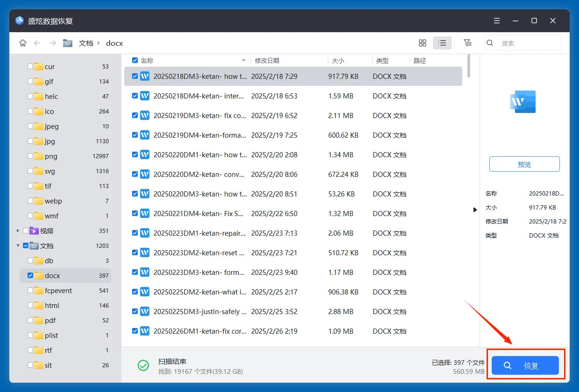
Task: Click the fcpevent folder icon
Action: pyautogui.click(x=38, y=291)
